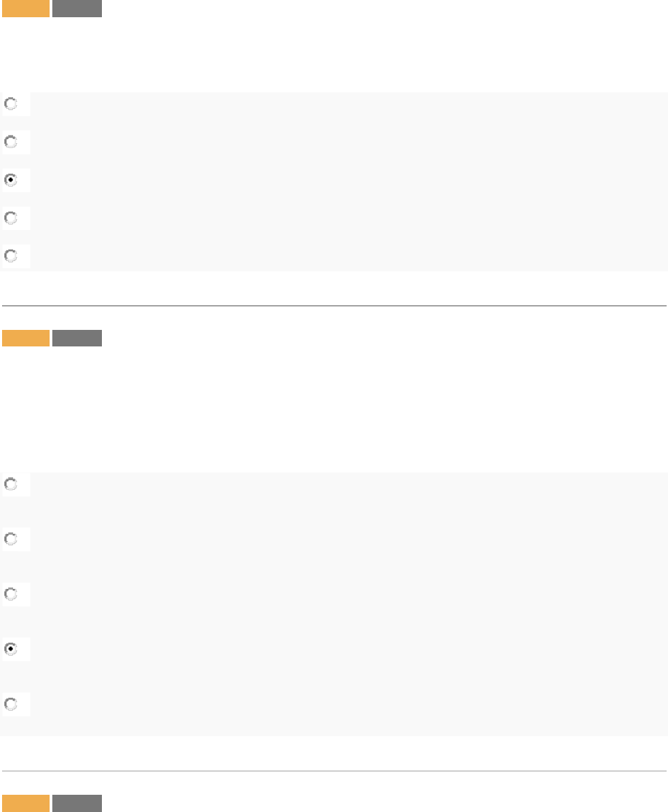Choose the second radio option of the middle question

coord(11,539)
